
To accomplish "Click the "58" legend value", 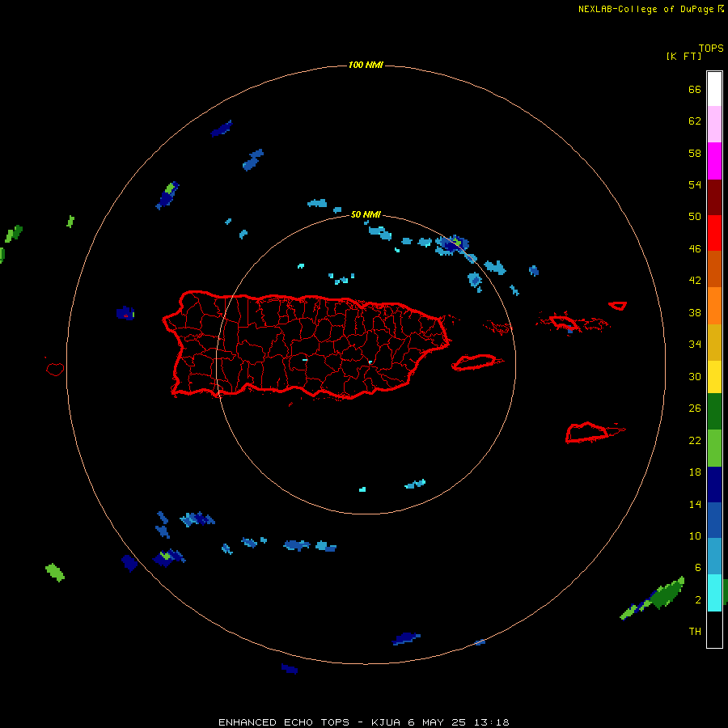I will (695, 153).
